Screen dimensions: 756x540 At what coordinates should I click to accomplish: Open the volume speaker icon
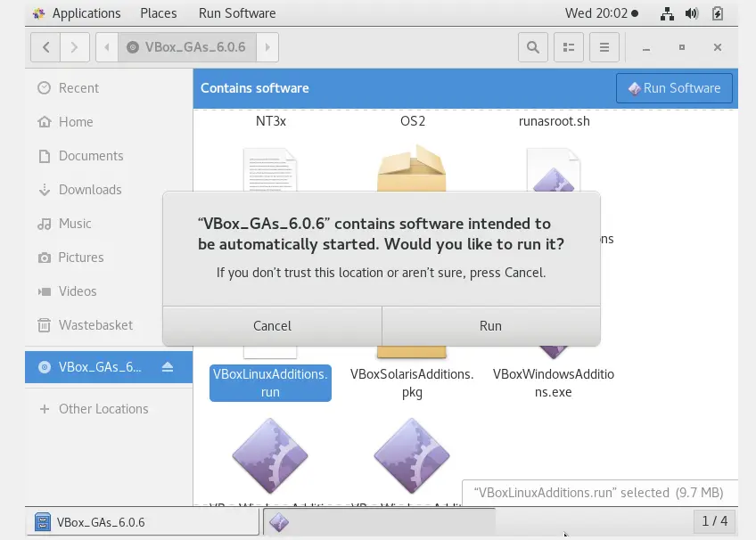coord(692,13)
